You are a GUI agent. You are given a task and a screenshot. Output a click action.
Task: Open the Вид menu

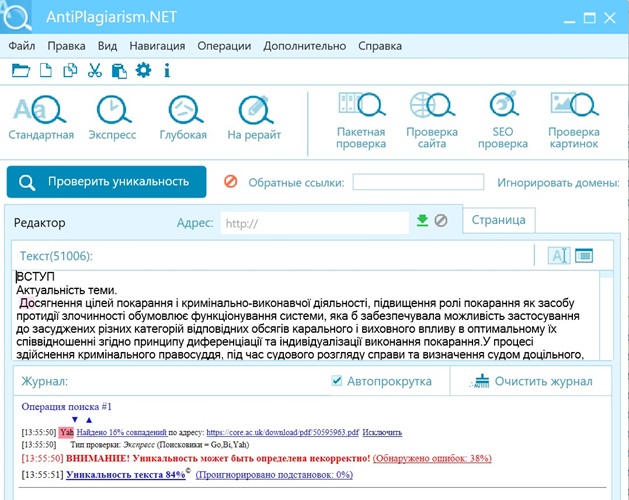(108, 46)
